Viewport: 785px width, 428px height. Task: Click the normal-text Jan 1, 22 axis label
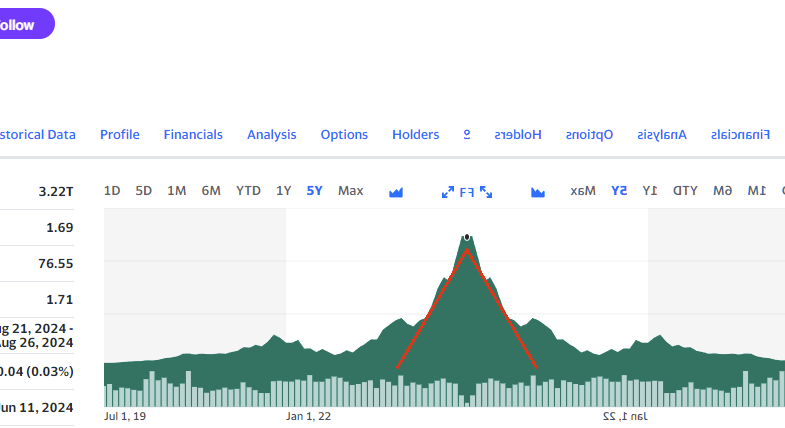point(308,416)
